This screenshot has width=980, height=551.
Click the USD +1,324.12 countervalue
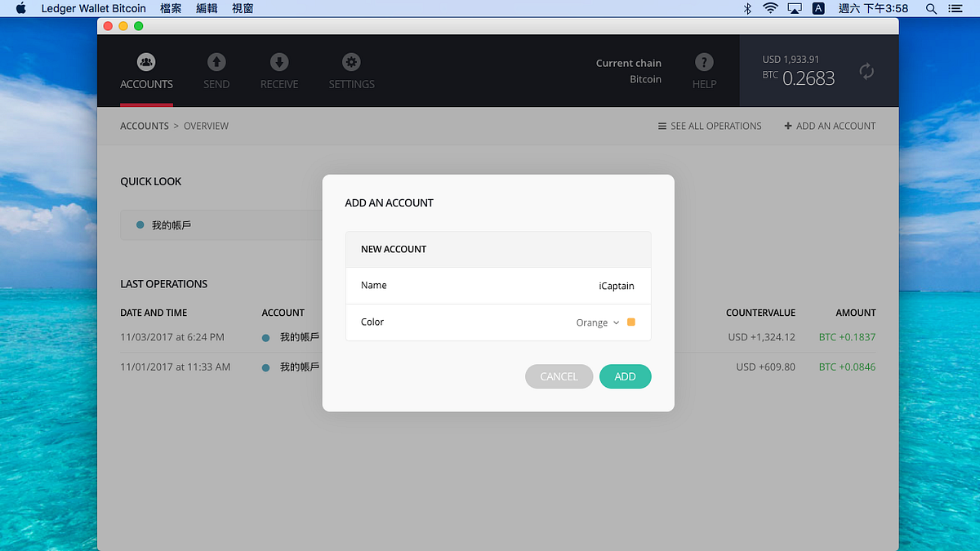pyautogui.click(x=762, y=337)
